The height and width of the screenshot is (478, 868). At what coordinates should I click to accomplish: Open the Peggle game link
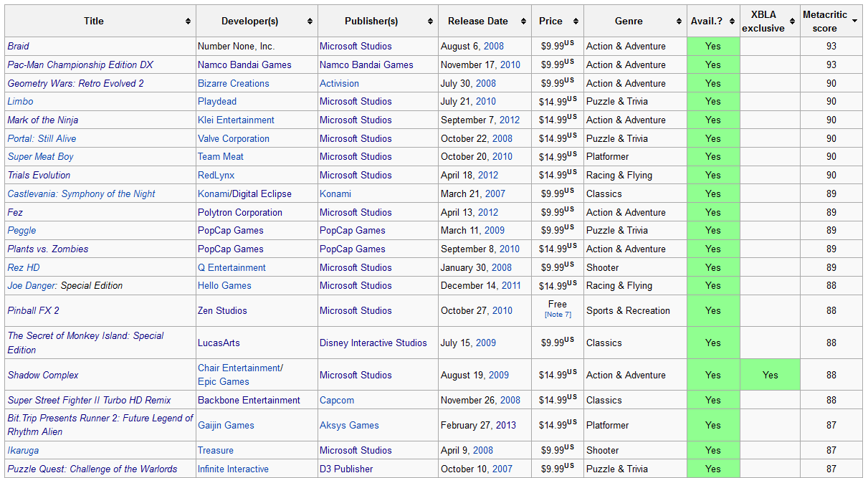tap(22, 231)
